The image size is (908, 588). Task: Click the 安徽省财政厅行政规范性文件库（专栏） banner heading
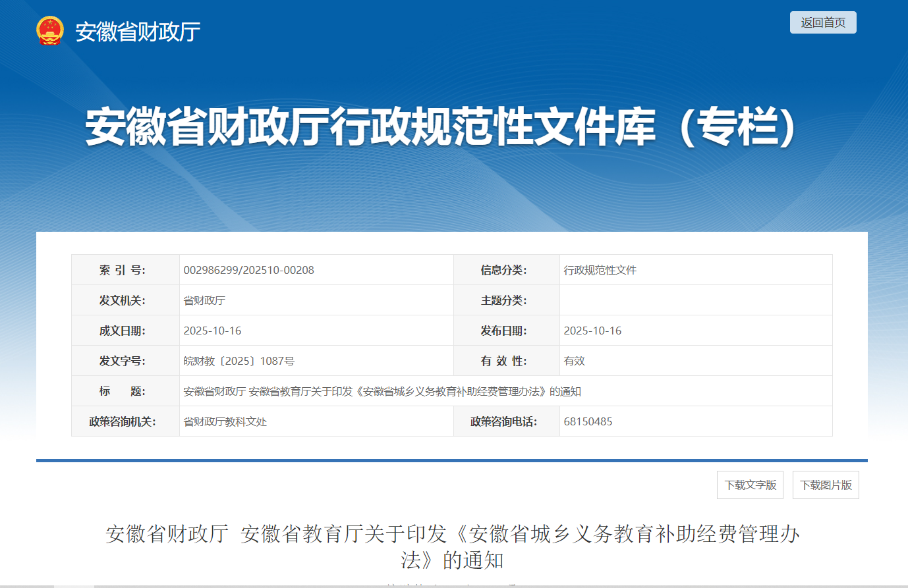(x=441, y=126)
